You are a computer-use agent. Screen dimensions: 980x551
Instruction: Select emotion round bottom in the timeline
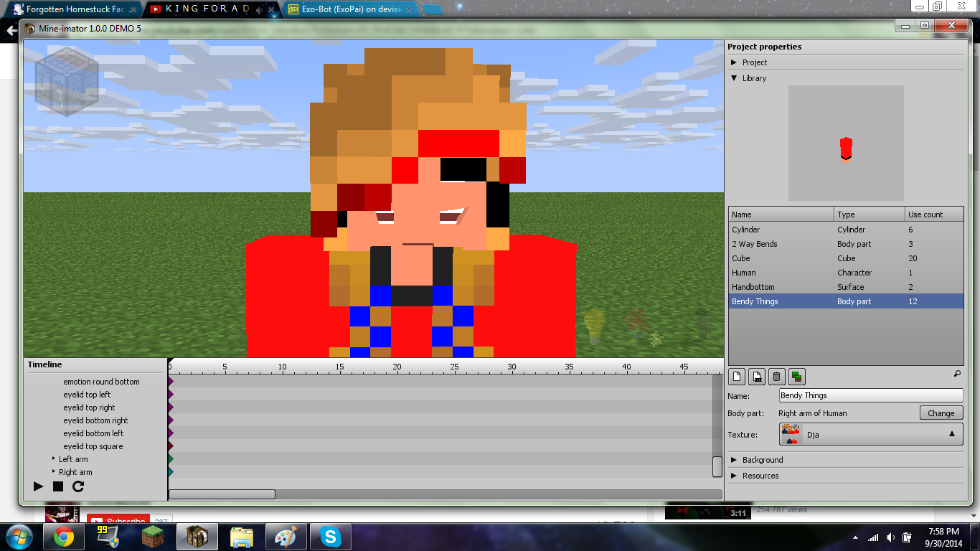(101, 382)
